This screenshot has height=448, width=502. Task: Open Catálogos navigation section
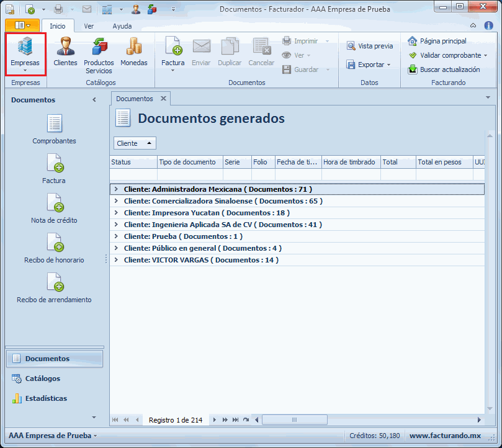(42, 379)
